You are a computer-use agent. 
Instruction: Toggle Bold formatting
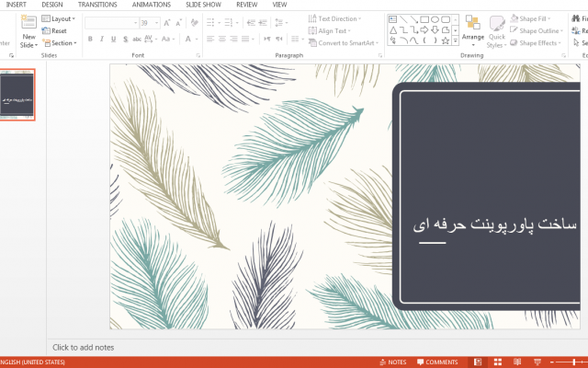[x=90, y=39]
